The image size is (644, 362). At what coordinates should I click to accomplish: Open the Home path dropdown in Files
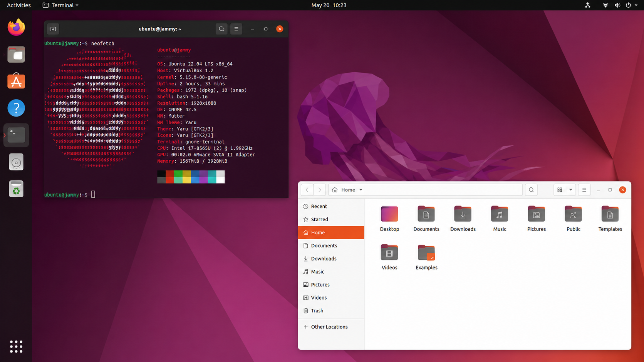(361, 190)
